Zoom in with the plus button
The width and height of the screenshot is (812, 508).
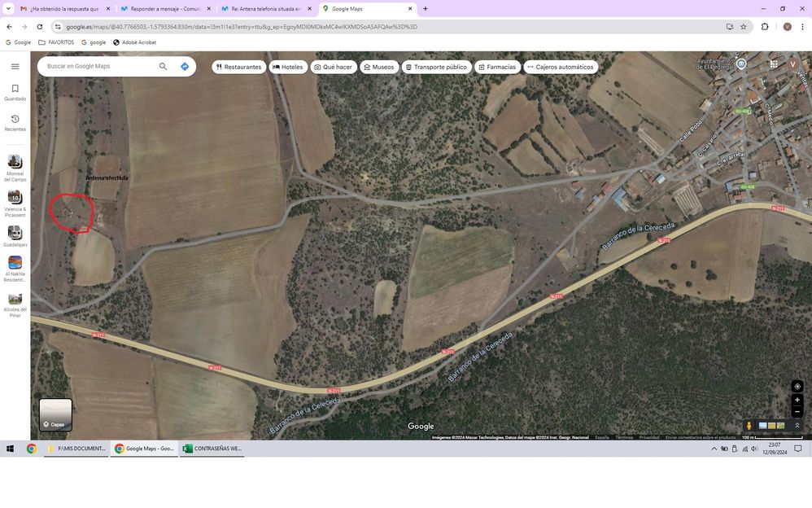coord(797,400)
